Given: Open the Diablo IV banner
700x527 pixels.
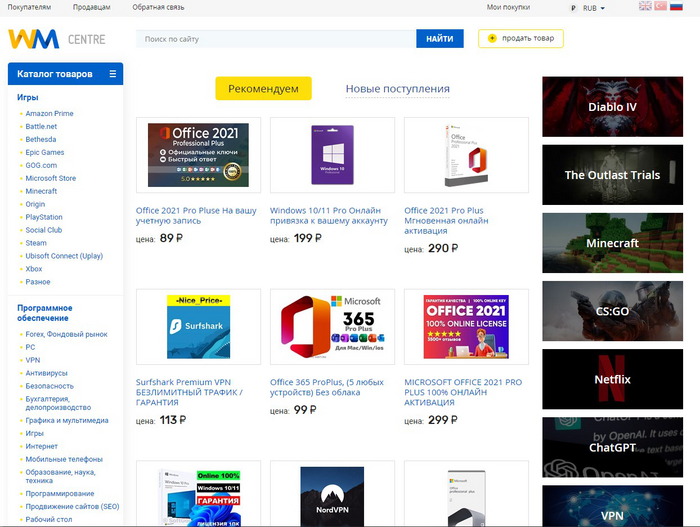Looking at the screenshot, I should [x=613, y=106].
